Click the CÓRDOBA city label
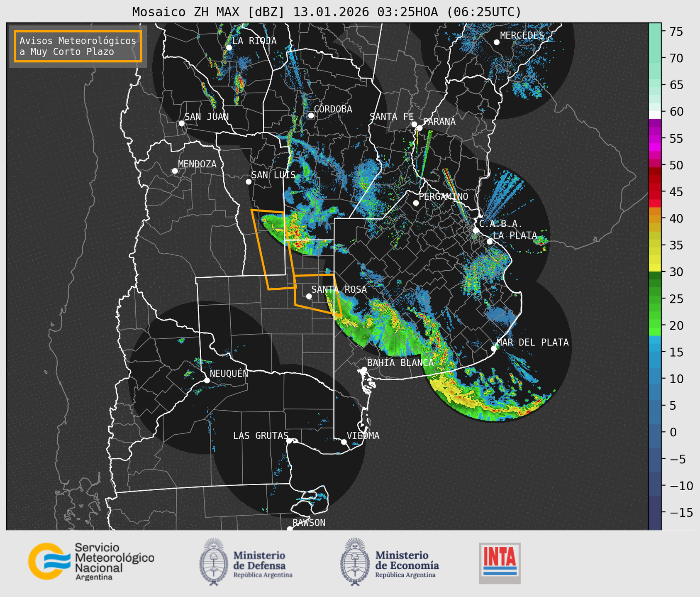 point(333,109)
